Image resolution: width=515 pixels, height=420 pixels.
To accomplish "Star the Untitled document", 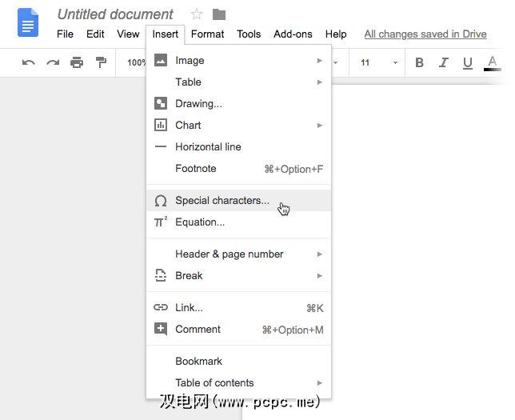I will point(197,14).
